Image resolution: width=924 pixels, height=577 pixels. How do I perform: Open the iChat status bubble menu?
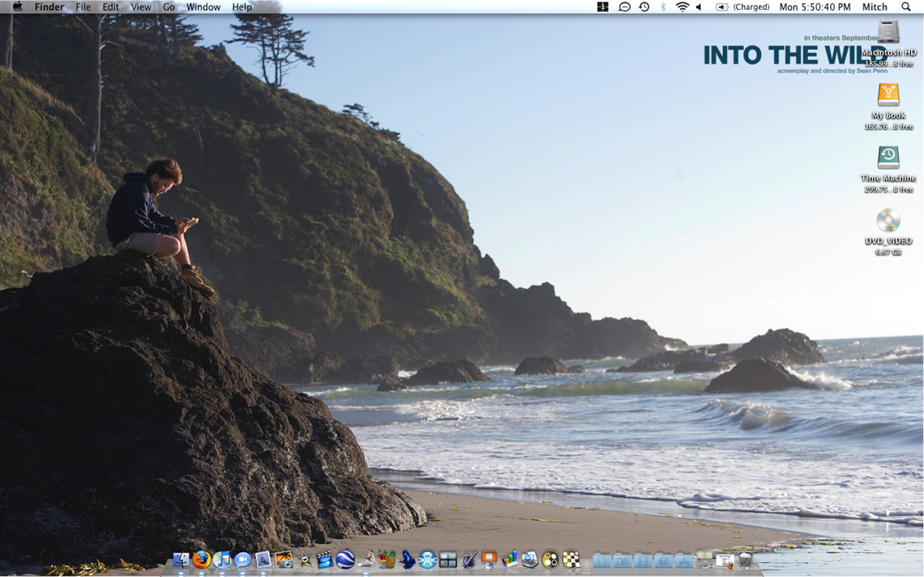pyautogui.click(x=624, y=7)
